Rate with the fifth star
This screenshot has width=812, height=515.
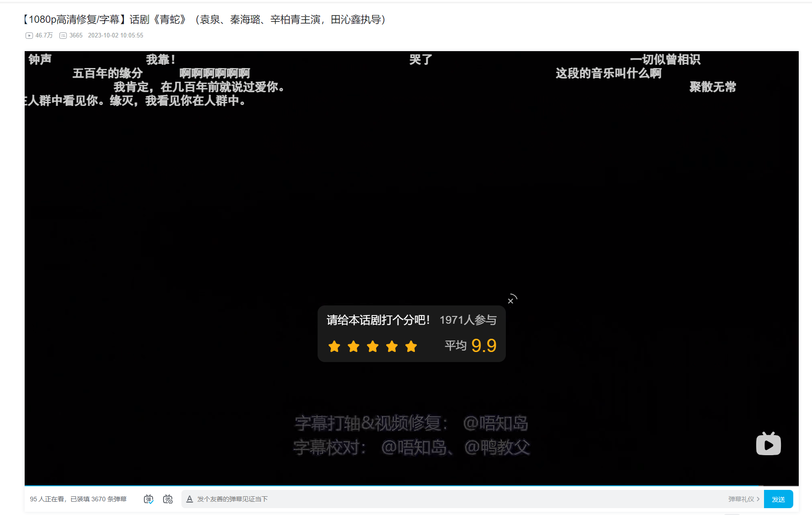click(x=411, y=347)
